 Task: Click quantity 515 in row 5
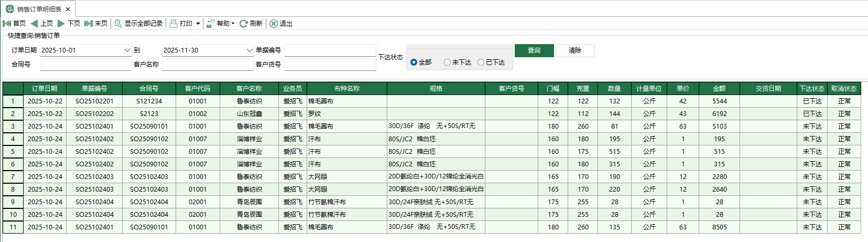(x=614, y=152)
